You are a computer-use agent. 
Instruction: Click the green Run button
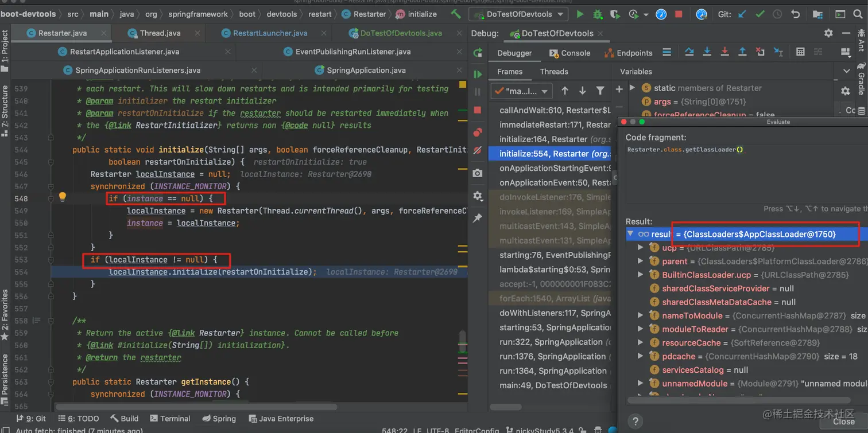point(580,14)
